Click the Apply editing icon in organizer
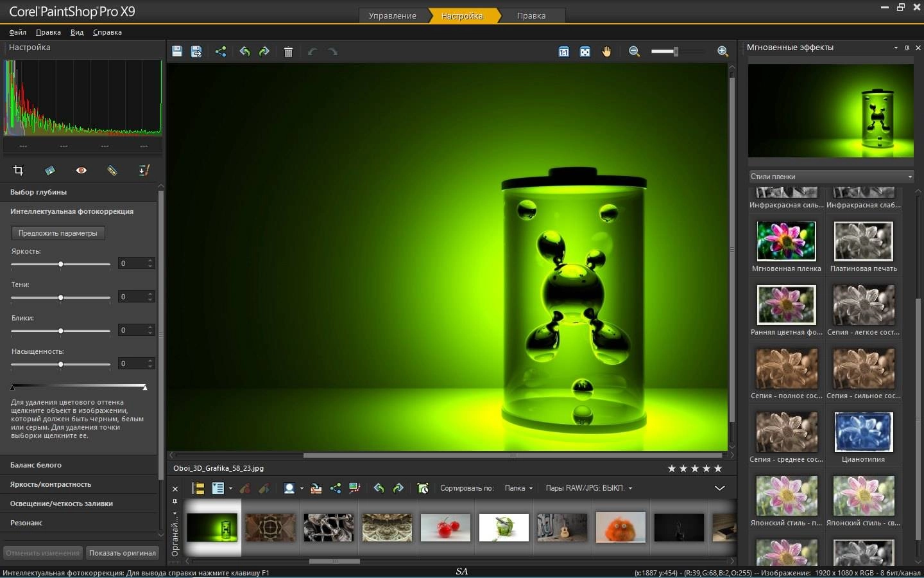 tap(264, 488)
